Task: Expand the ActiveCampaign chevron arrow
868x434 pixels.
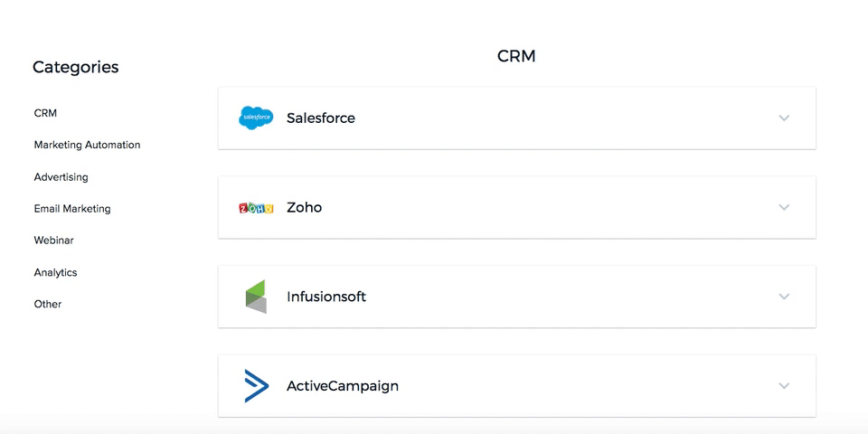Action: 784,386
